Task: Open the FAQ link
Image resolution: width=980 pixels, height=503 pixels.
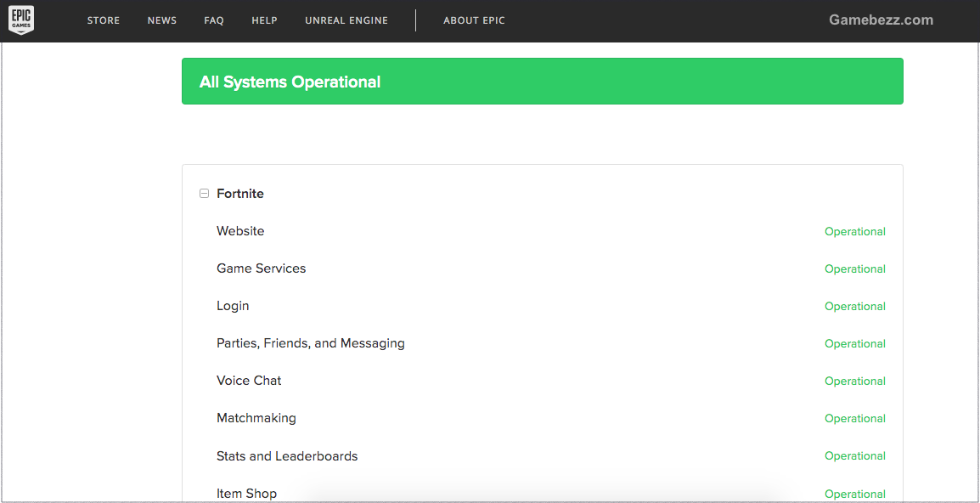Action: tap(214, 20)
